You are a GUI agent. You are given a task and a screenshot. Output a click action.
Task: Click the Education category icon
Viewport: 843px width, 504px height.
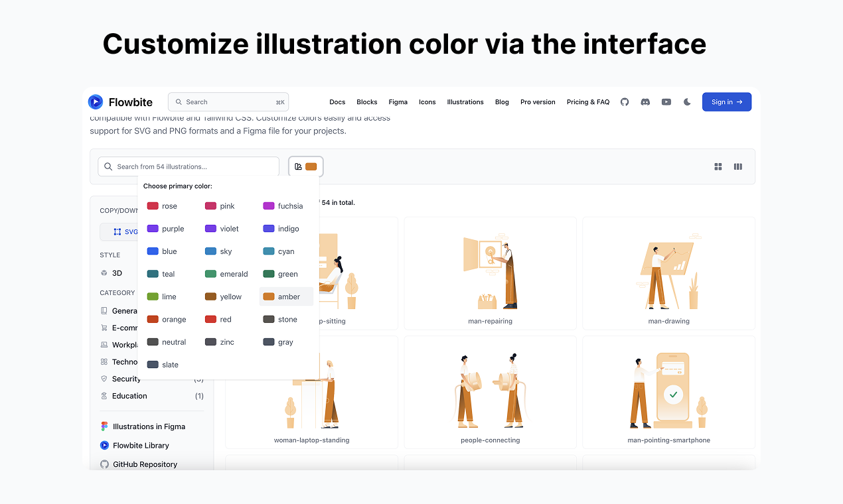[x=104, y=396]
